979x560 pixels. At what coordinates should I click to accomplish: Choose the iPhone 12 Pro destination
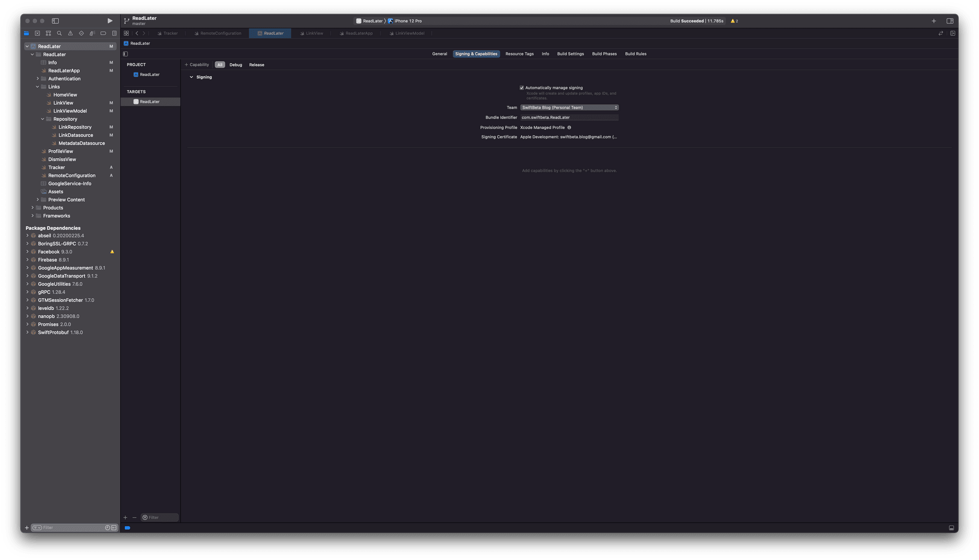click(405, 21)
